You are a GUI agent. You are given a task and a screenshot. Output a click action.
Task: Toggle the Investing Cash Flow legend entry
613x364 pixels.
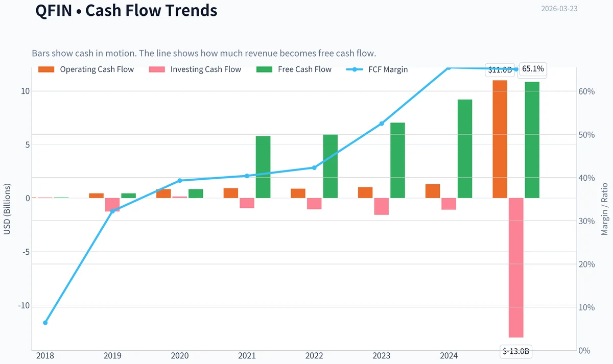[195, 69]
